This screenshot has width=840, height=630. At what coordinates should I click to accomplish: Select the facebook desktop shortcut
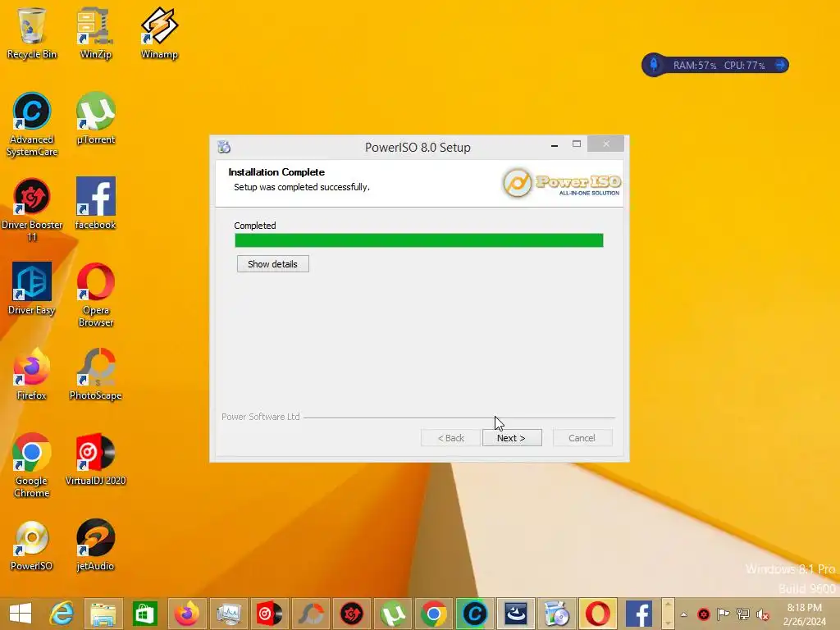coord(95,203)
